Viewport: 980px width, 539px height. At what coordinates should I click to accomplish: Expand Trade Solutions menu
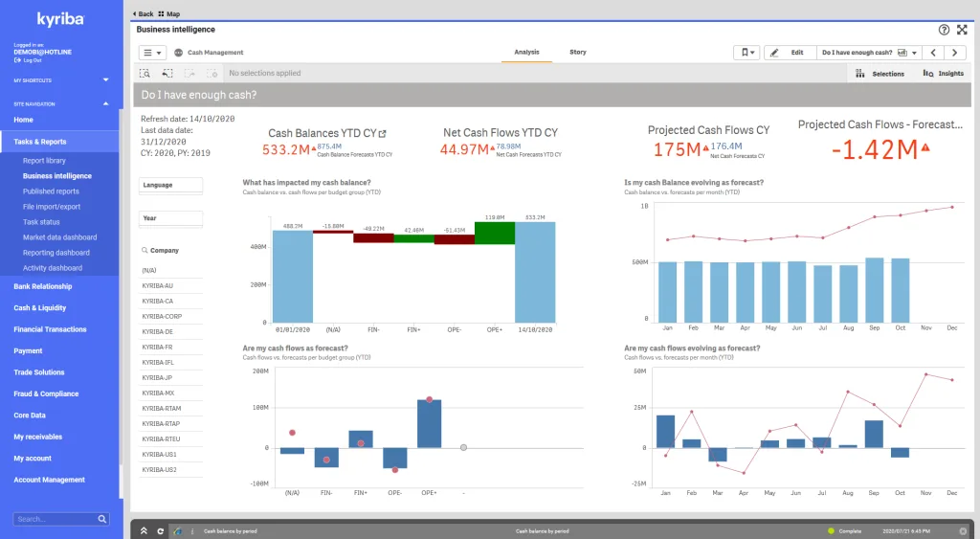tap(39, 372)
